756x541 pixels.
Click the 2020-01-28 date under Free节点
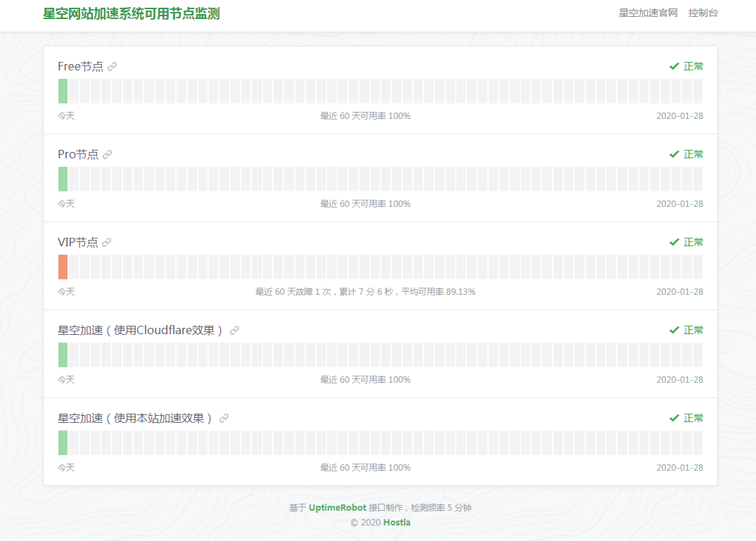coord(679,115)
